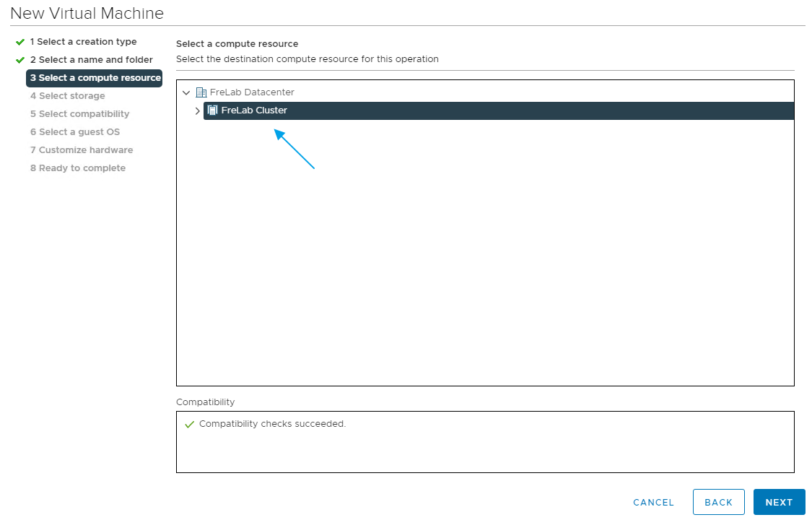The width and height of the screenshot is (812, 520).
Task: Click the green checkmark beside step 1
Action: 20,42
